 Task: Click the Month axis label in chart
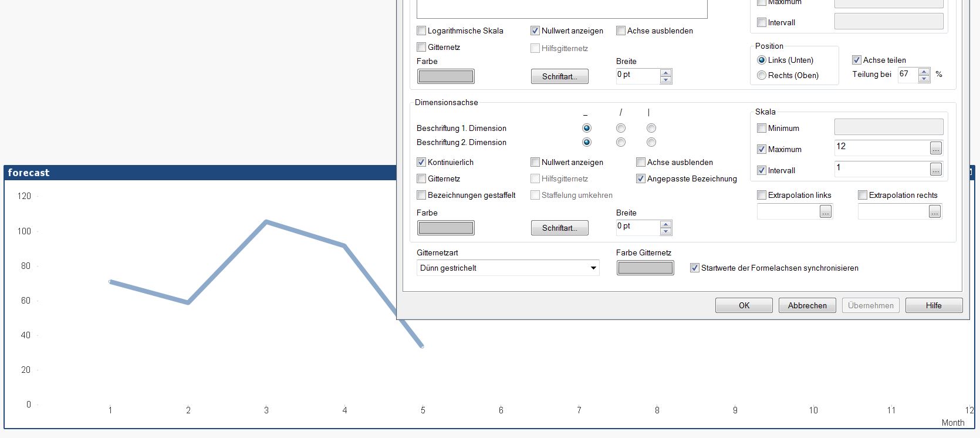tap(953, 423)
